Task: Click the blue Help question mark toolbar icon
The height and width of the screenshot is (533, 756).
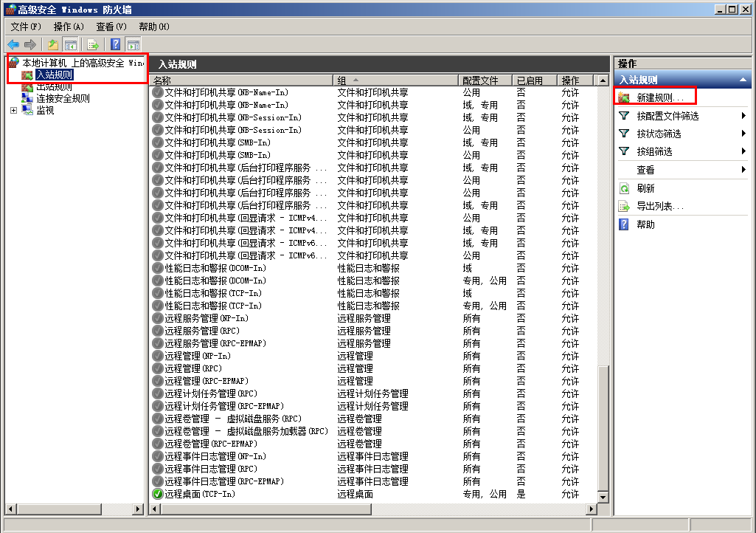Action: (115, 44)
